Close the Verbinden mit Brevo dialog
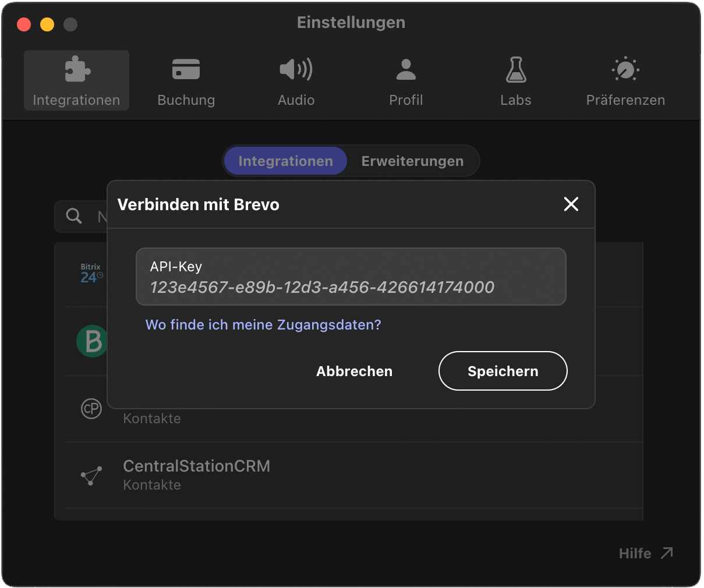Screen dimensions: 704x588 571,204
